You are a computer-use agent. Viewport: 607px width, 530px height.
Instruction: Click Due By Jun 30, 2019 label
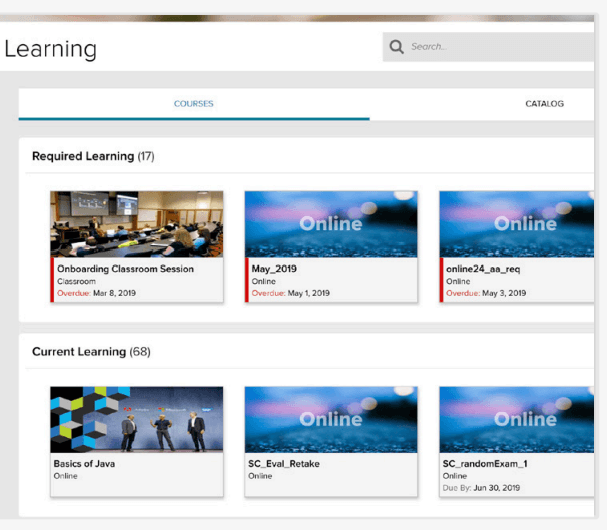point(481,488)
